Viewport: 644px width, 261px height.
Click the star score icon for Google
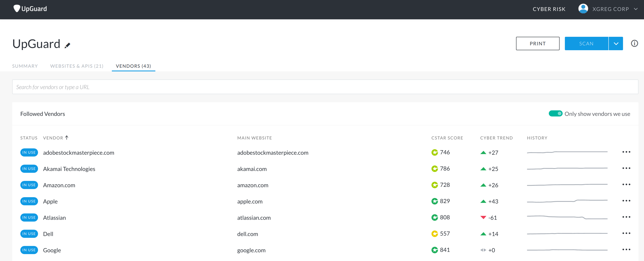(x=435, y=250)
